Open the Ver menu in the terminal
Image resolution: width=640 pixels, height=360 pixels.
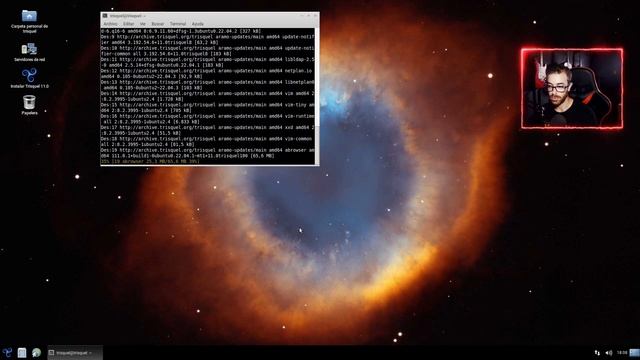[142, 24]
